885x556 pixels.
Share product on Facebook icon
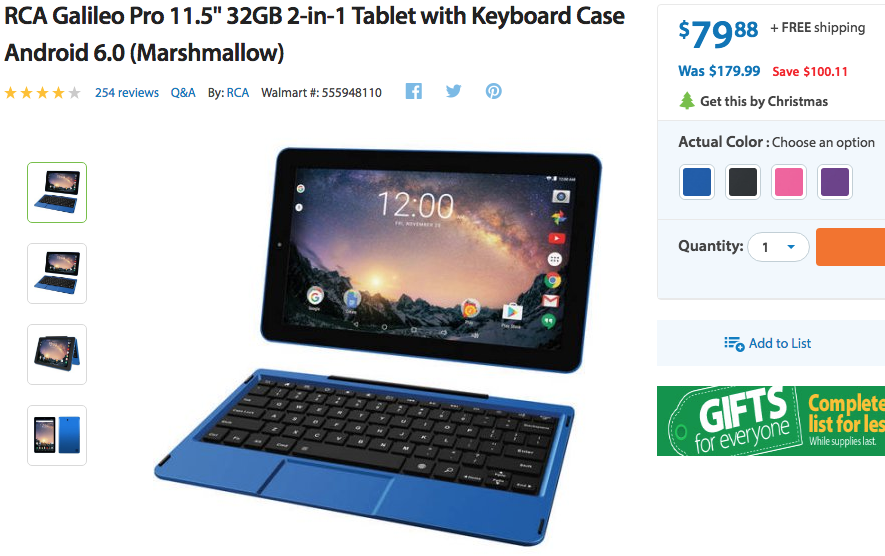coord(414,91)
